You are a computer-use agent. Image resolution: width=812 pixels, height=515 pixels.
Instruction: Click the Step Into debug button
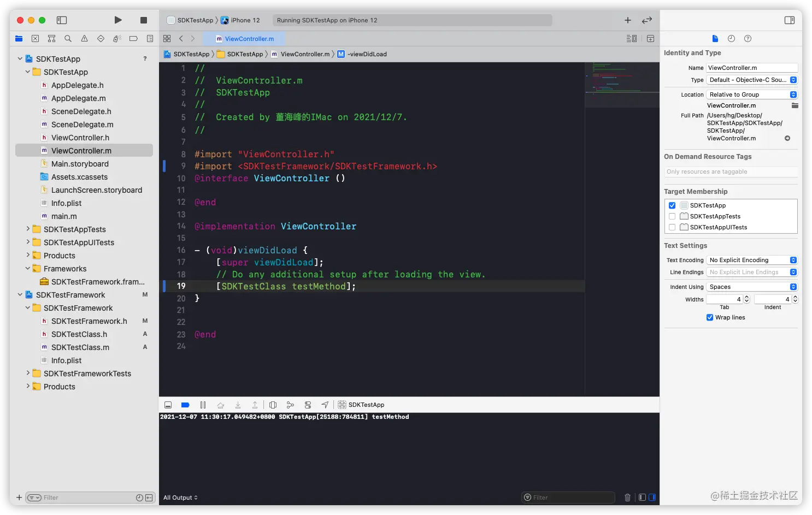238,405
